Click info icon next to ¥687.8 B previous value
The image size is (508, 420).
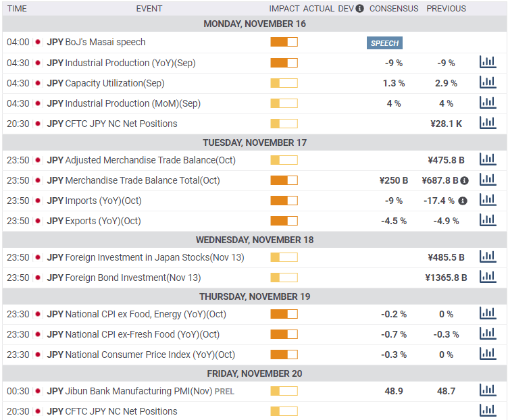465,180
